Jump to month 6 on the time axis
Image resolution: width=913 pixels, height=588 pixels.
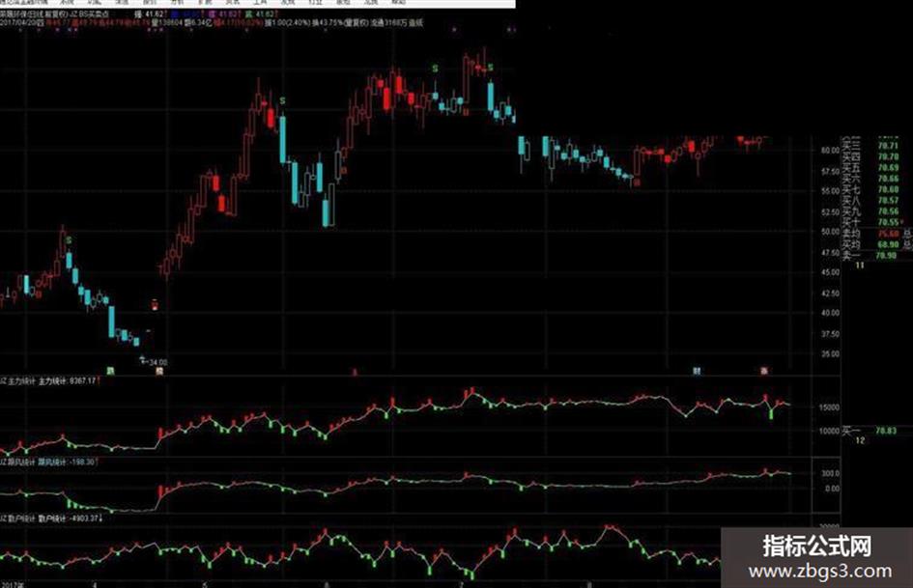327,584
